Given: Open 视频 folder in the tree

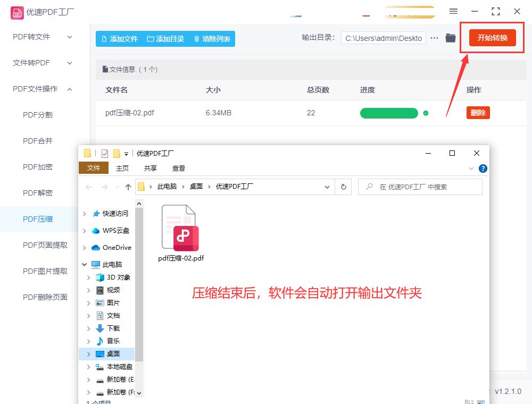Looking at the screenshot, I should coord(113,290).
